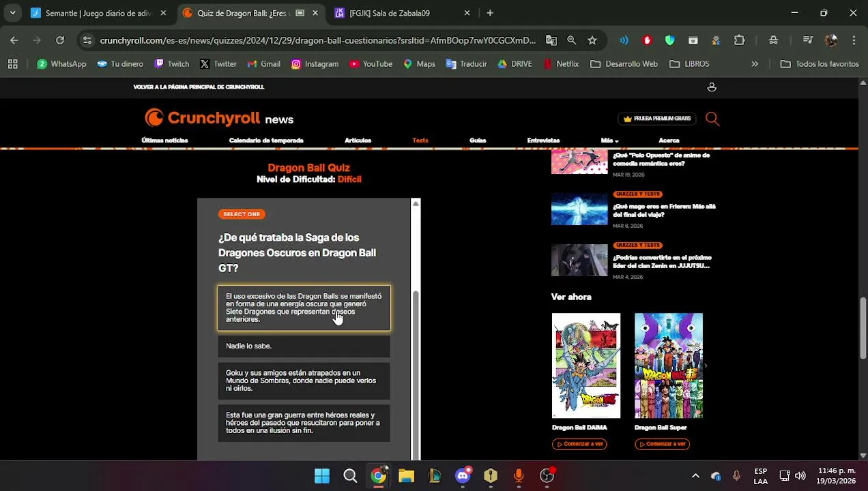Open the Maps bookmark
The height and width of the screenshot is (491, 868).
click(x=419, y=63)
